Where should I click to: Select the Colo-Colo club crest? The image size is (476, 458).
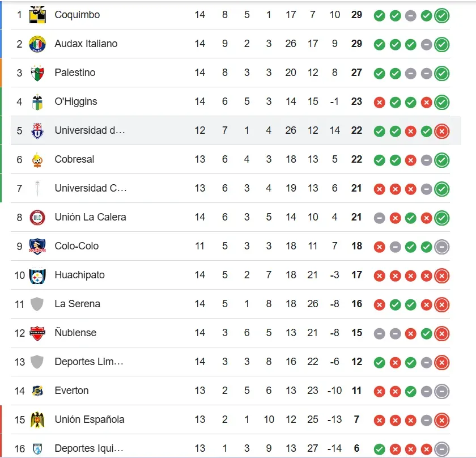pyautogui.click(x=37, y=246)
